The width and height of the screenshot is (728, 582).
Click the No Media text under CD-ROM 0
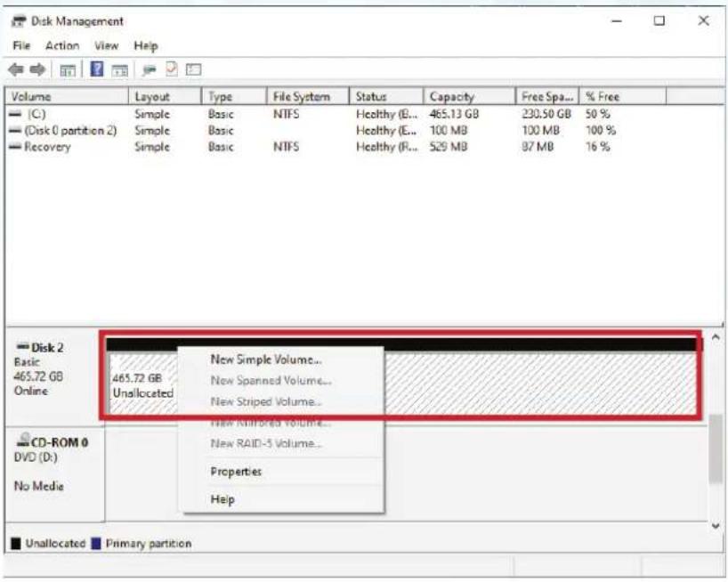(39, 486)
